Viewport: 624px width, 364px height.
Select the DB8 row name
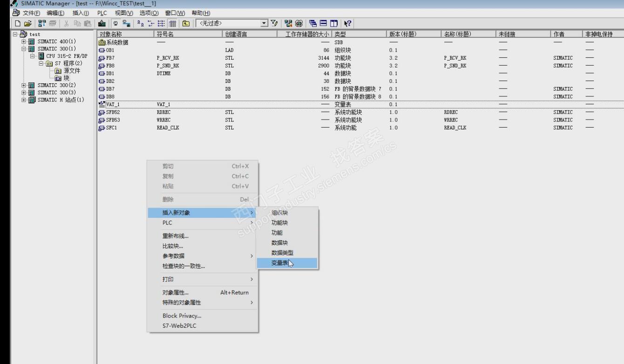[111, 96]
